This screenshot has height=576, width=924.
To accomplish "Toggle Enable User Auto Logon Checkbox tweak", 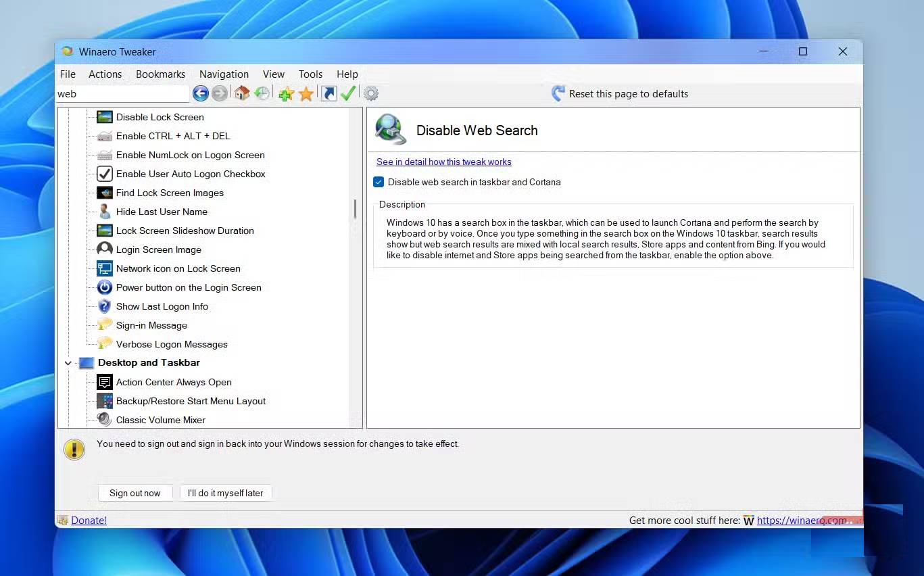I will pos(191,174).
